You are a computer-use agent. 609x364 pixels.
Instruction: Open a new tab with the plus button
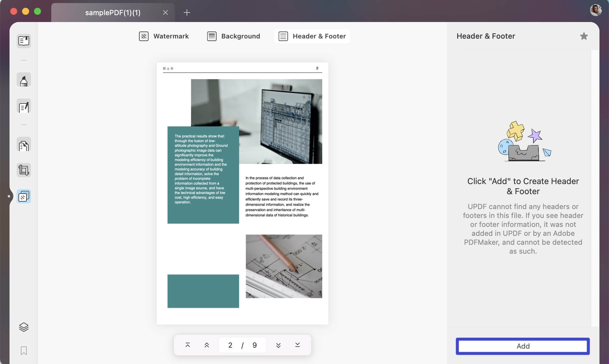(x=187, y=12)
